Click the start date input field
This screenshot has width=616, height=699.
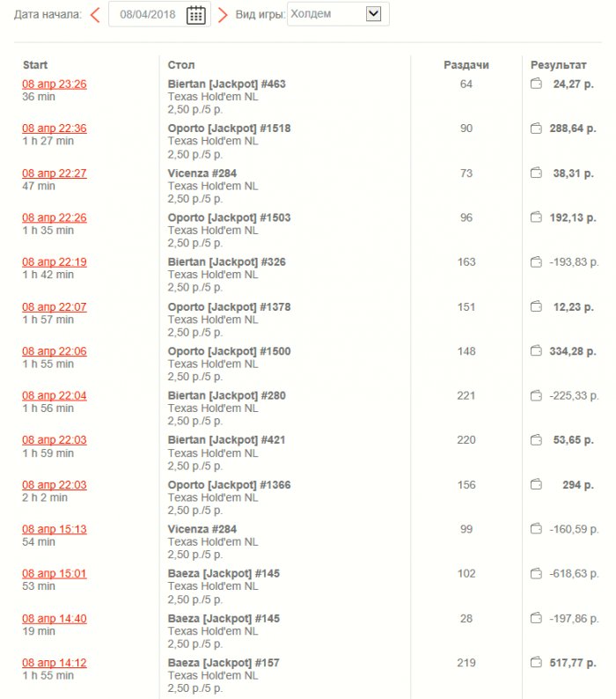[x=148, y=14]
